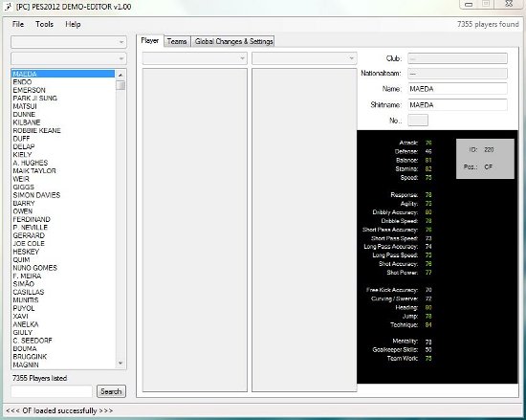526x420 pixels.
Task: Select BARRY in the player list
Action: pos(63,203)
